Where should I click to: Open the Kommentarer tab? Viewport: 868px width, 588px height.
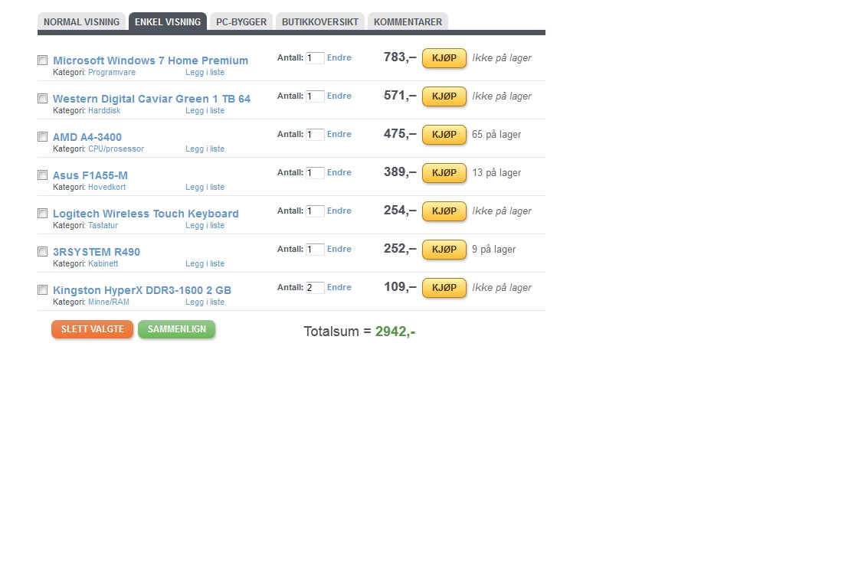[x=408, y=21]
